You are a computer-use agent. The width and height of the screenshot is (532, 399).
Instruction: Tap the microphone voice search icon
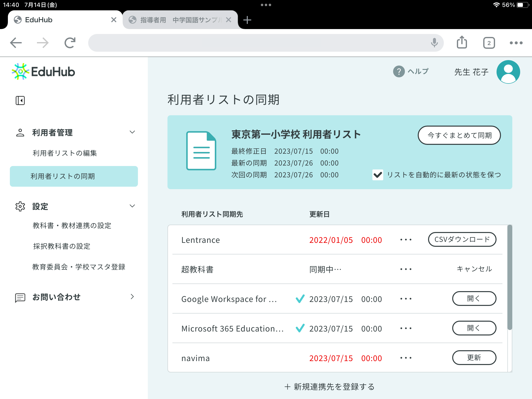point(434,43)
